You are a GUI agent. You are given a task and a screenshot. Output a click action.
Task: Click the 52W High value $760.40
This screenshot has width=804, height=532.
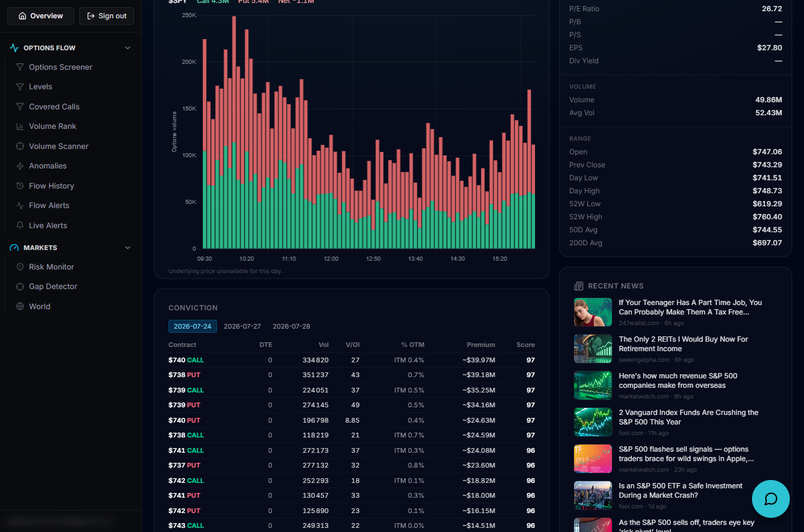pos(767,217)
